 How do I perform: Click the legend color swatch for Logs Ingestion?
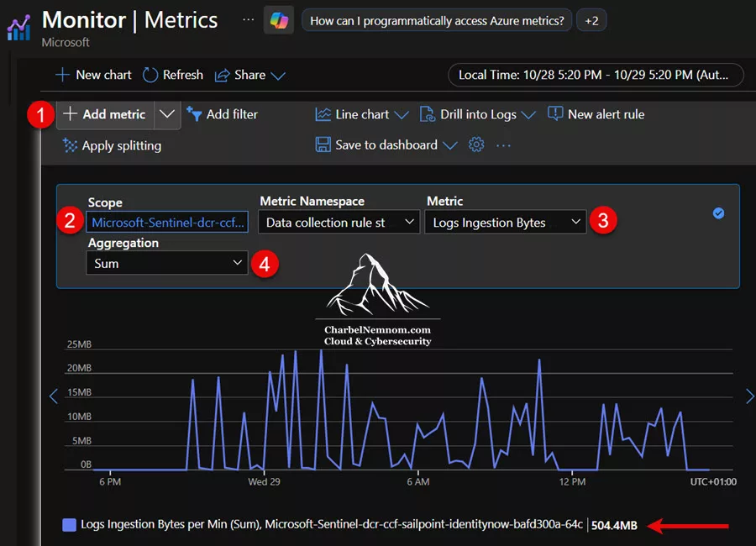click(70, 525)
